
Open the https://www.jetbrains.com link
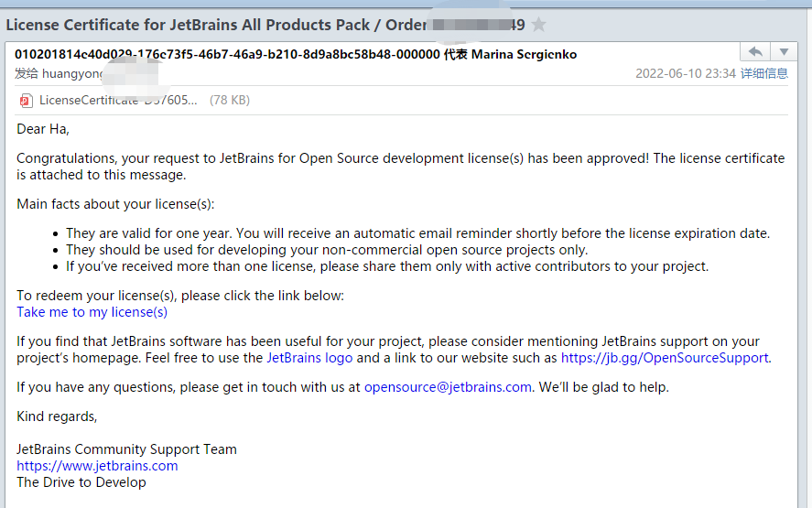(x=97, y=466)
